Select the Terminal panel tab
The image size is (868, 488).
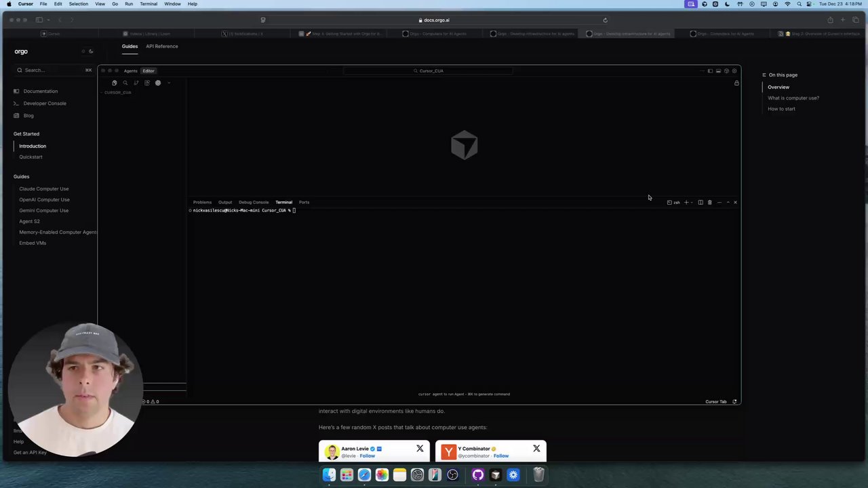point(283,202)
